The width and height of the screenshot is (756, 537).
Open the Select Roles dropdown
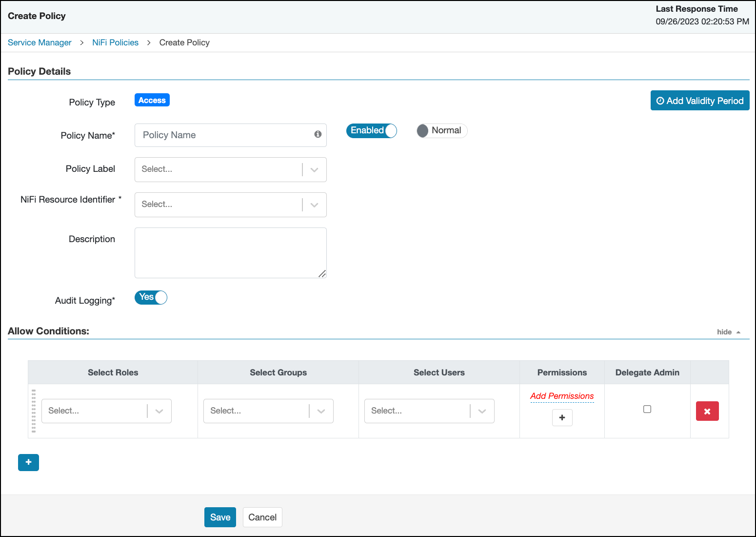click(159, 411)
